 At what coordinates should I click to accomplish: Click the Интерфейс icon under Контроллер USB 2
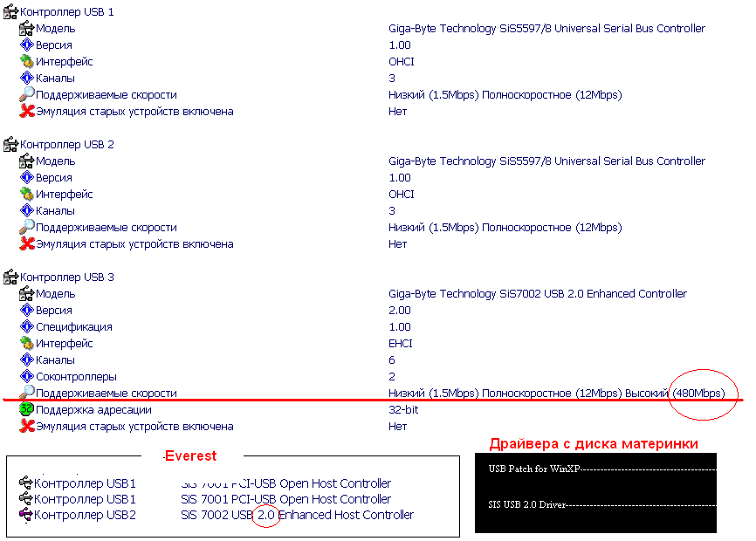click(x=27, y=195)
